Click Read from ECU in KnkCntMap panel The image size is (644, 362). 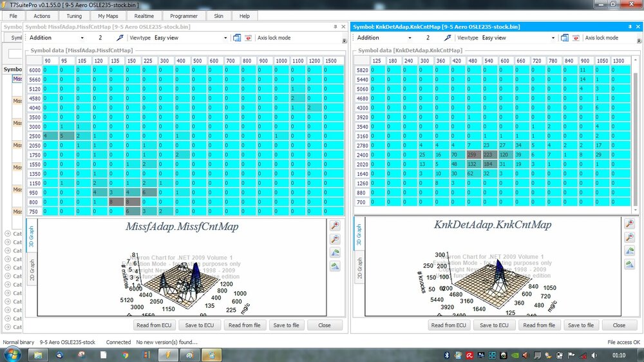click(448, 325)
